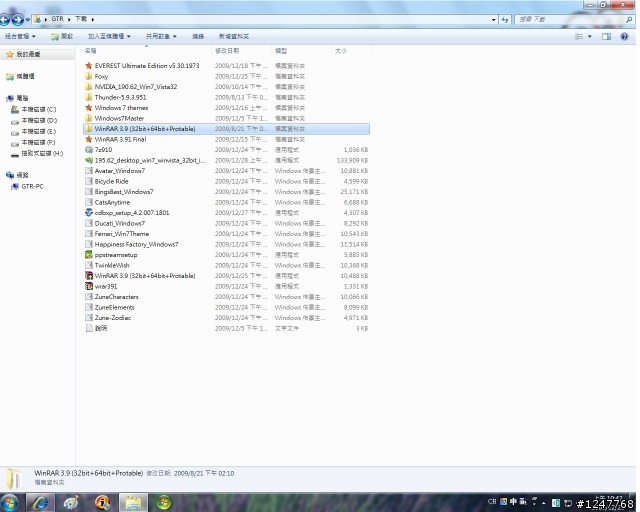The height and width of the screenshot is (512, 640).
Task: Select the BingsBest_Windows7 file name
Action: (124, 191)
